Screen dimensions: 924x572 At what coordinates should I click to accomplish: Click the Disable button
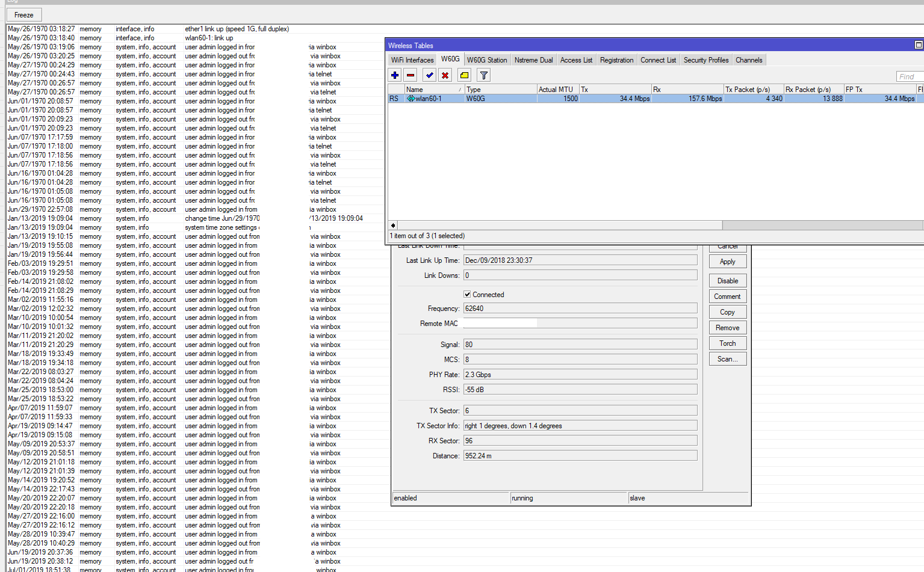[x=728, y=281]
